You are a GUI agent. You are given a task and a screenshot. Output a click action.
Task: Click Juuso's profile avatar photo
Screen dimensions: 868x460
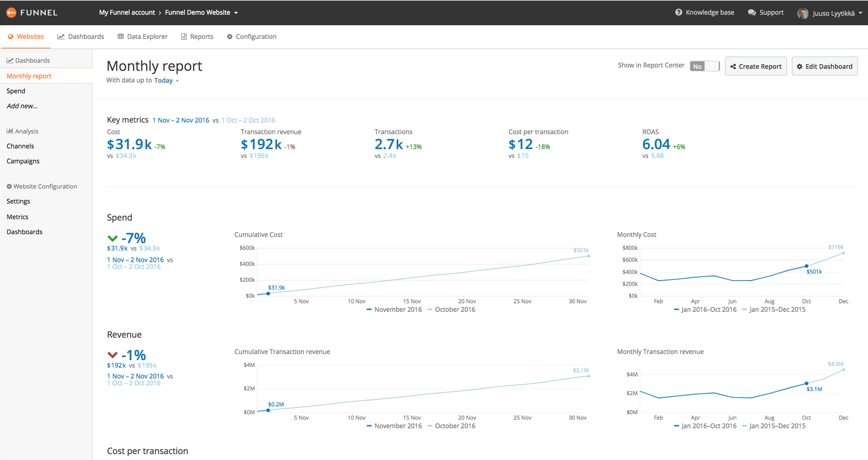pos(804,13)
